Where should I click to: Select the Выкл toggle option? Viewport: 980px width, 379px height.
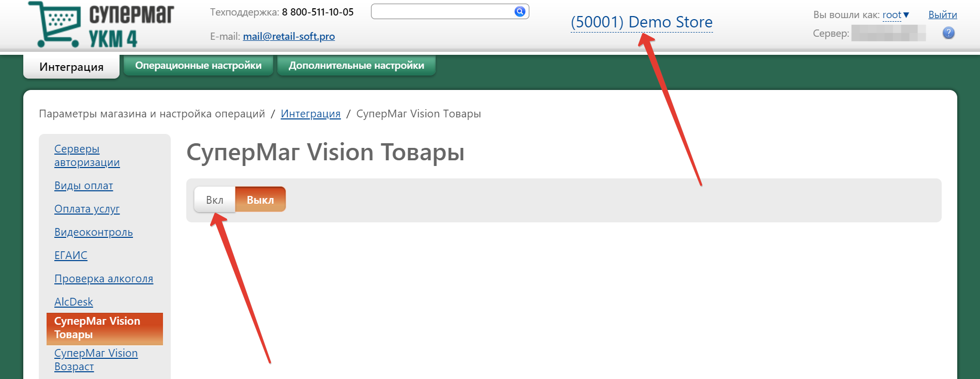260,200
